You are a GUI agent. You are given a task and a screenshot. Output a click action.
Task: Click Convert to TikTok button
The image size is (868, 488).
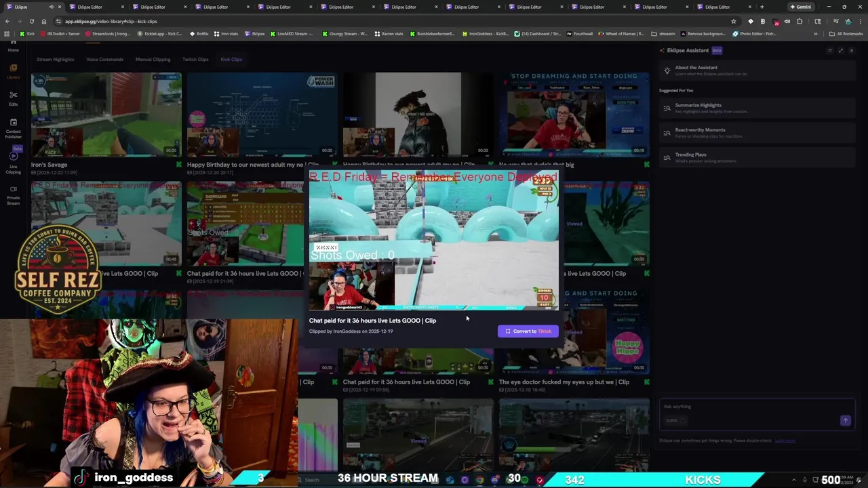click(528, 331)
